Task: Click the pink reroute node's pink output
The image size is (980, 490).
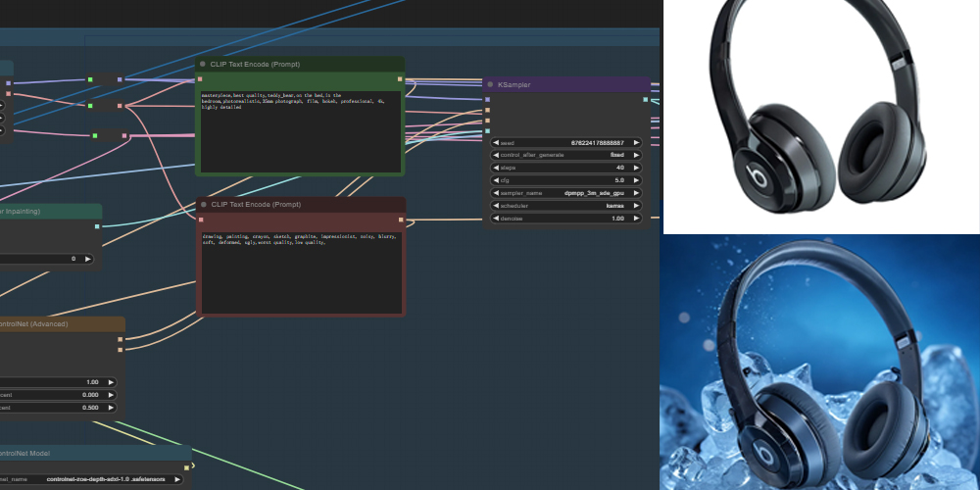Action: (x=124, y=135)
